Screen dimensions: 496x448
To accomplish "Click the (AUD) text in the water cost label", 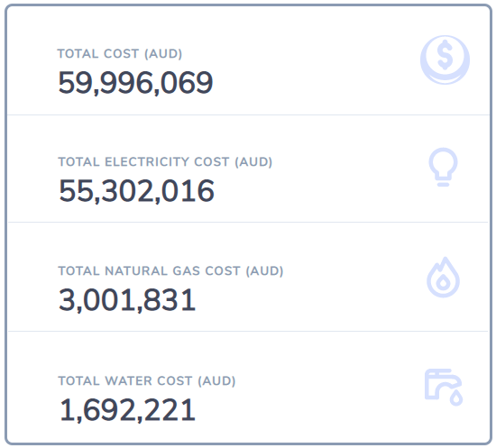I will click(216, 380).
